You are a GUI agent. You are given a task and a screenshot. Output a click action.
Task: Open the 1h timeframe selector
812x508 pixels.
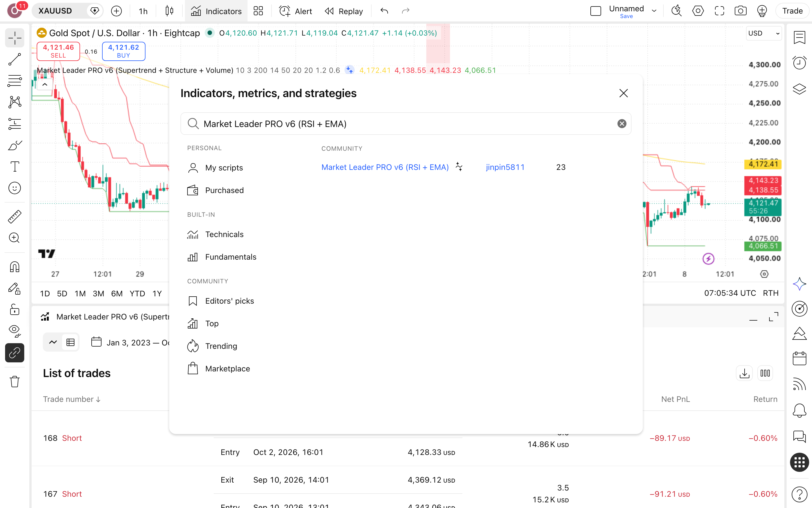click(143, 11)
